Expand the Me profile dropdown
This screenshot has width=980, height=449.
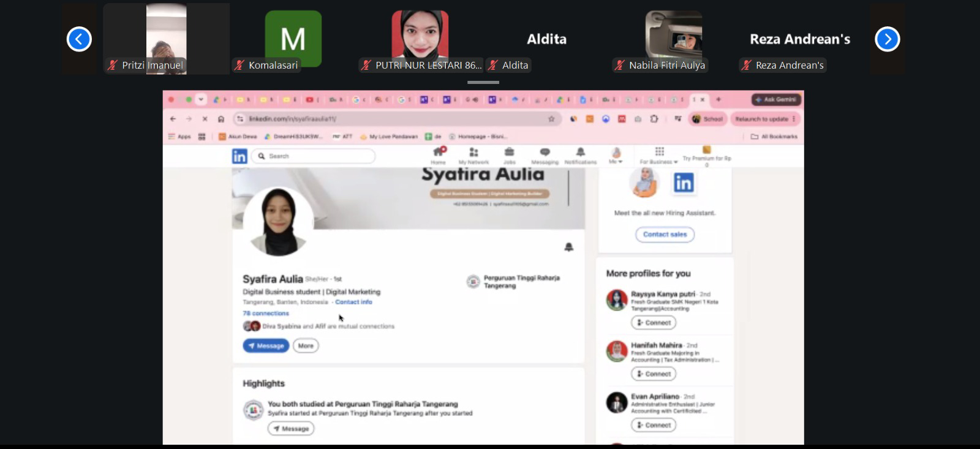[x=616, y=156]
